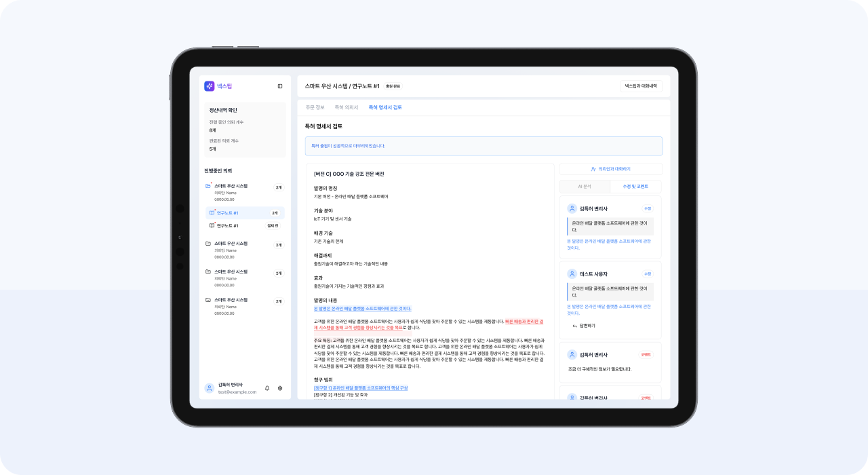Select 연구노트 #1 with 2개 badge
Screen dimensions: 868x475
[245, 212]
